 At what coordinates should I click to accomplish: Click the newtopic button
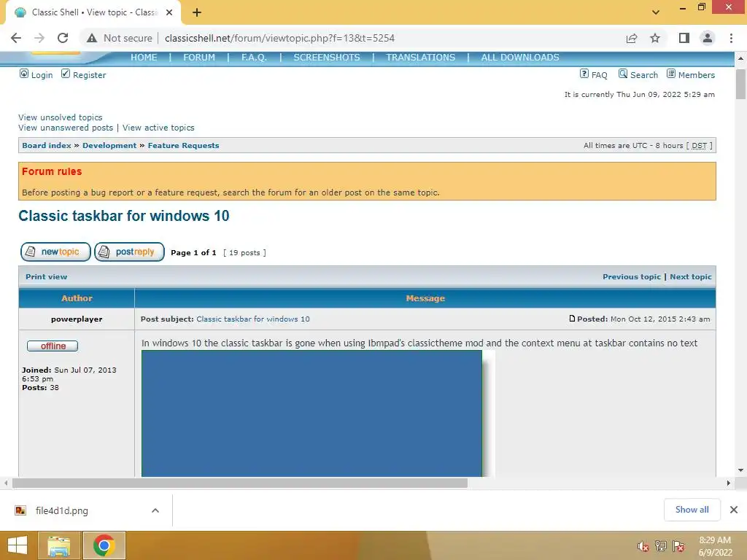tap(55, 252)
